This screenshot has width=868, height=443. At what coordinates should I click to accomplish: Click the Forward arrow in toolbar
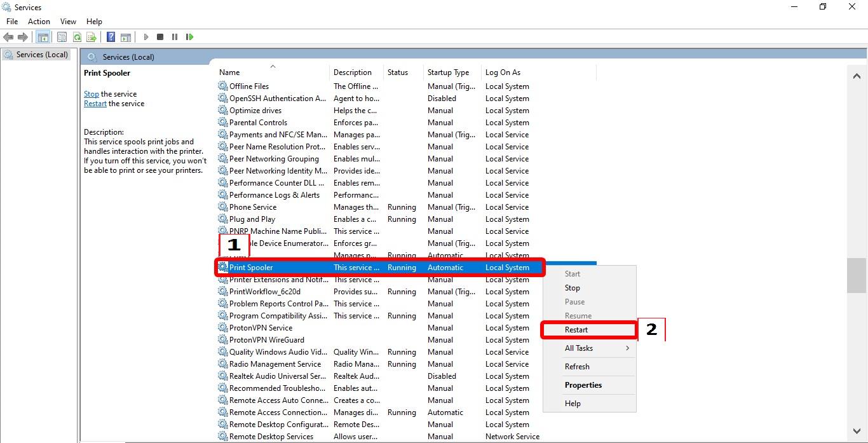23,37
